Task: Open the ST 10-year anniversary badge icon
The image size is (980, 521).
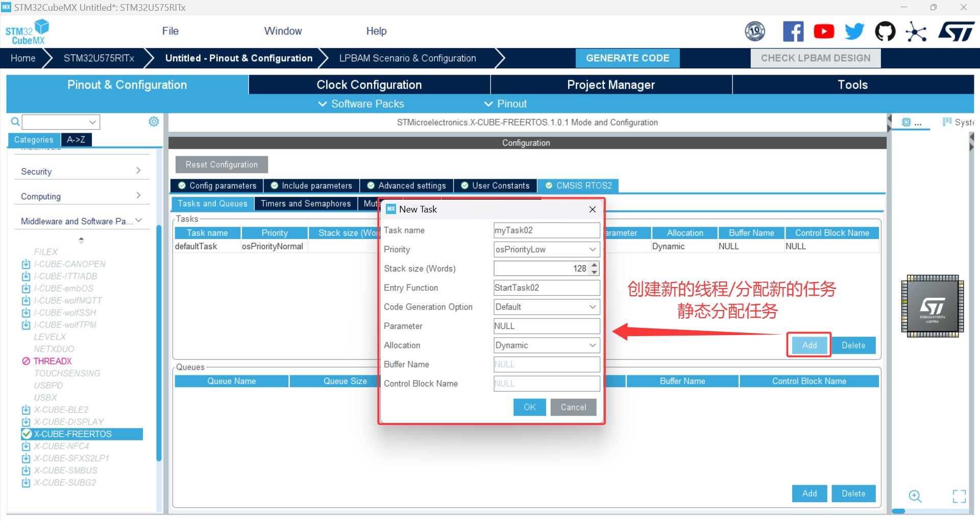Action: pyautogui.click(x=755, y=31)
